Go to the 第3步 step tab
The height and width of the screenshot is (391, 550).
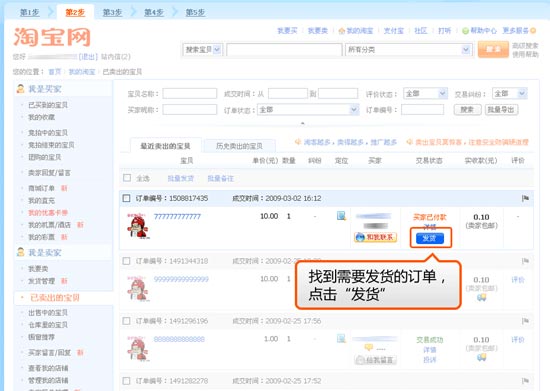click(x=112, y=13)
